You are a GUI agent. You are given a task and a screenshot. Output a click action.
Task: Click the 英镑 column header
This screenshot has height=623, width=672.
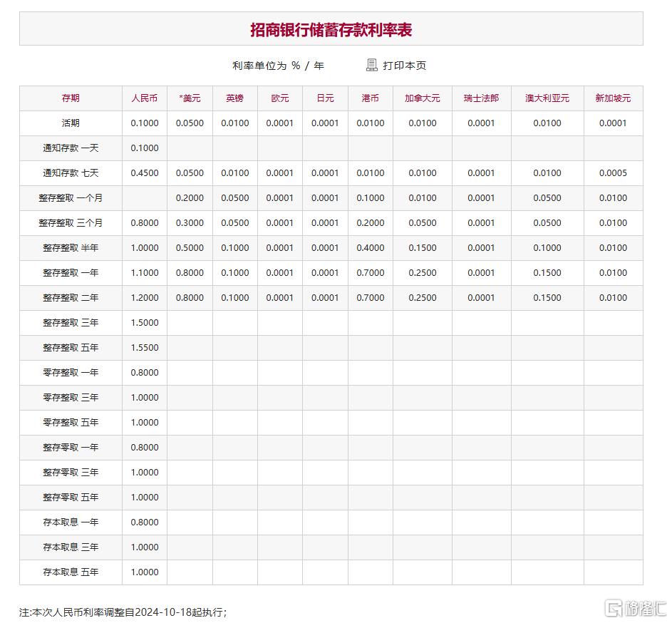tap(234, 98)
